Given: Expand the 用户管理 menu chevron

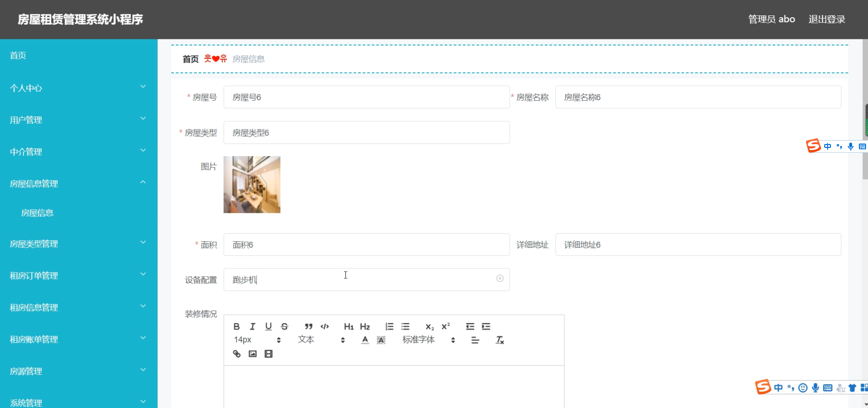Looking at the screenshot, I should (x=143, y=118).
